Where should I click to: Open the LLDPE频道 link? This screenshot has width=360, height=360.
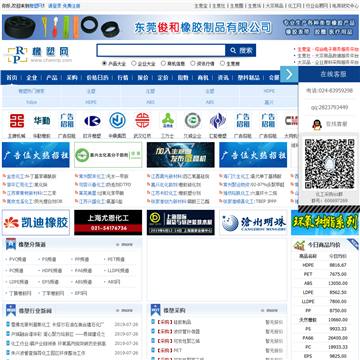pyautogui.click(x=118, y=270)
